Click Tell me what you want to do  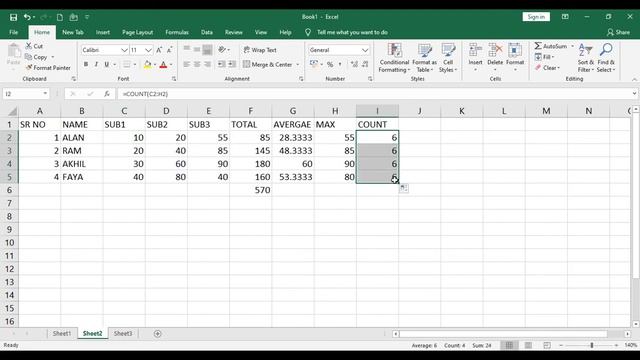point(352,32)
